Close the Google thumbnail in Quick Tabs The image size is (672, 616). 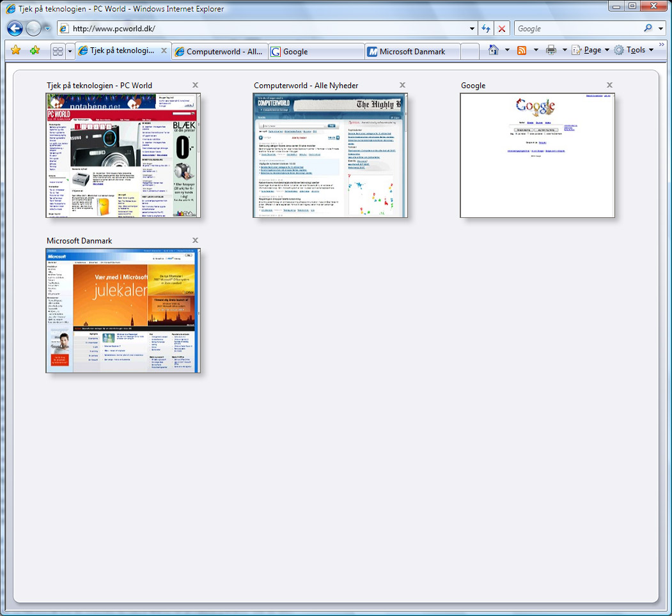(x=609, y=85)
